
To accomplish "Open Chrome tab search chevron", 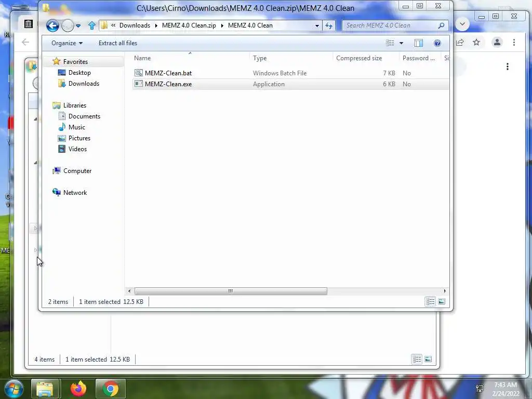I will coord(462,24).
